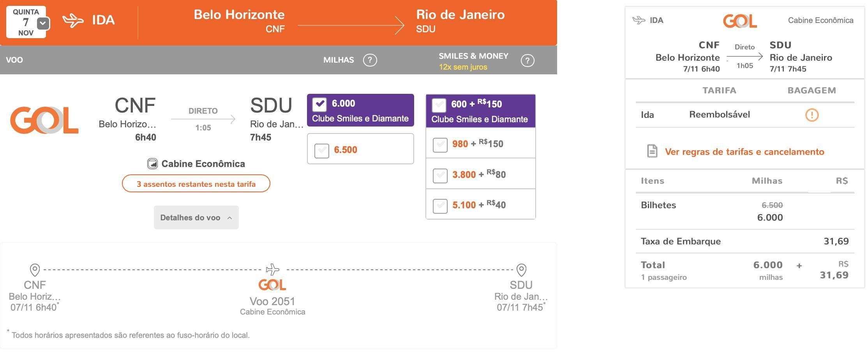Screen dimensions: 868x355
Task: Check the 980 + R$150 option
Action: pyautogui.click(x=440, y=145)
